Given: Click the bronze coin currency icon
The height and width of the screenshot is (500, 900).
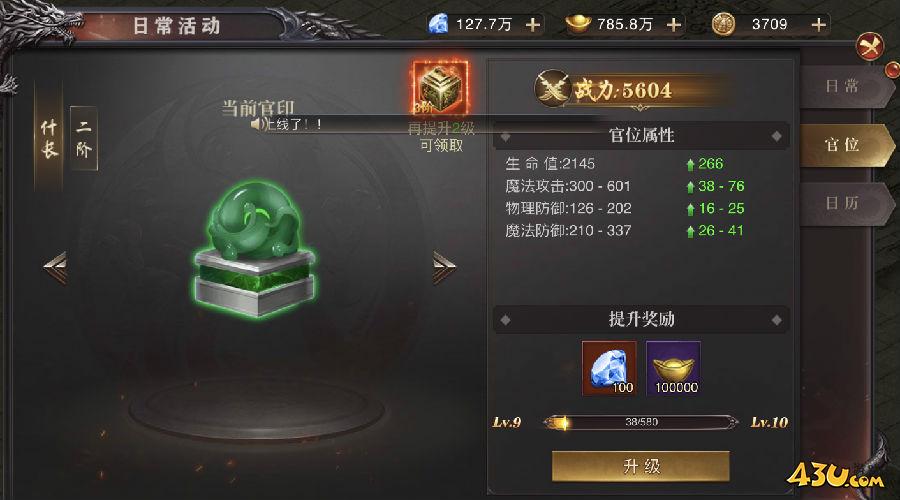Looking at the screenshot, I should (723, 24).
